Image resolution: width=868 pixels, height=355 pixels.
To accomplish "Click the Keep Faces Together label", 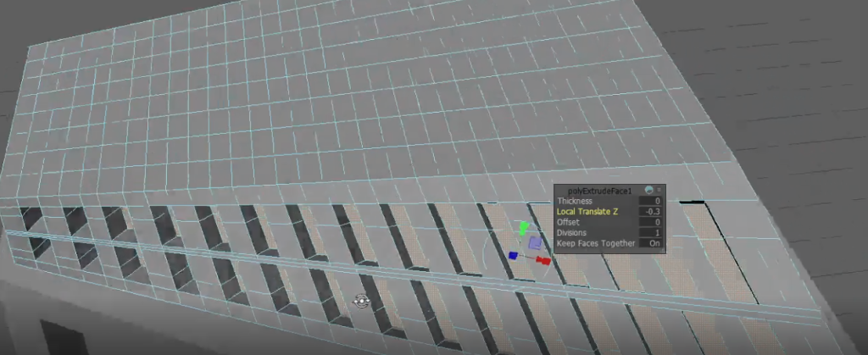I will point(596,243).
